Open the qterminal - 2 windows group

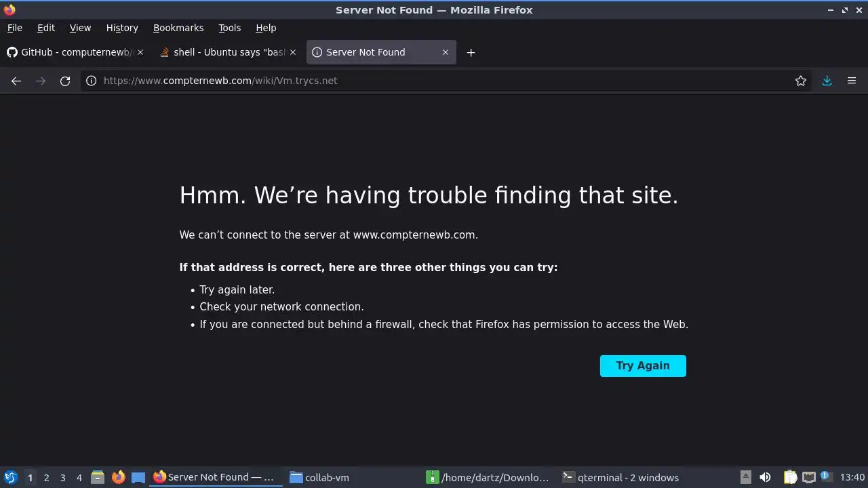point(625,477)
